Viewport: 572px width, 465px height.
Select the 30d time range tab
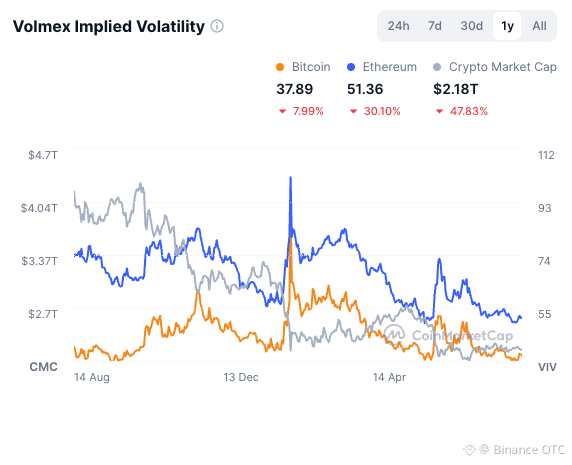click(x=471, y=26)
